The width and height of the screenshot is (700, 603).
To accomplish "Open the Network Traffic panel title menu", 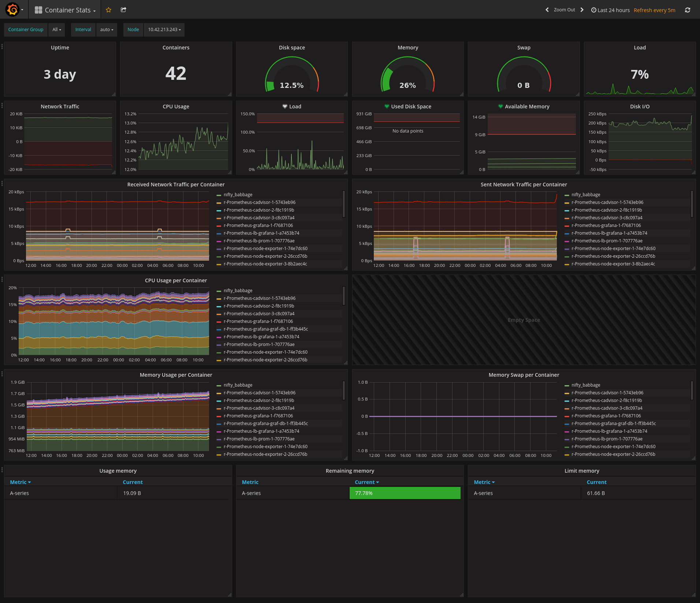I will (60, 107).
